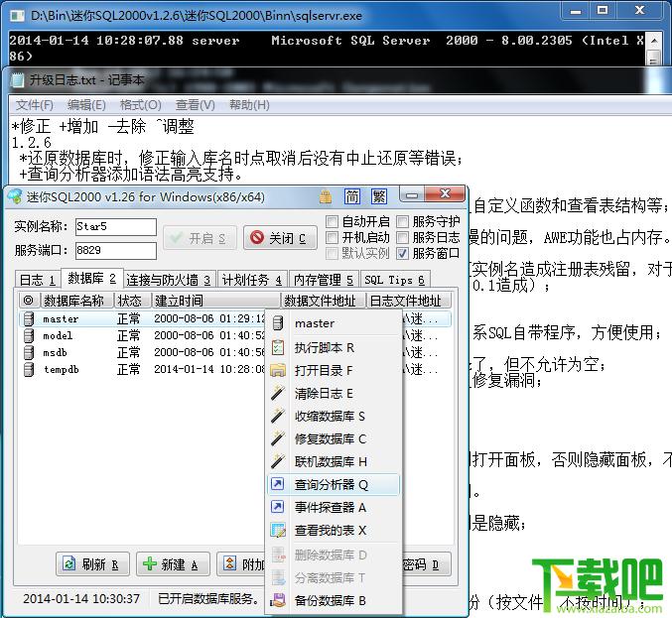The image size is (672, 618).
Task: Click the 实例名称 input field containing Star5
Action: (x=116, y=226)
